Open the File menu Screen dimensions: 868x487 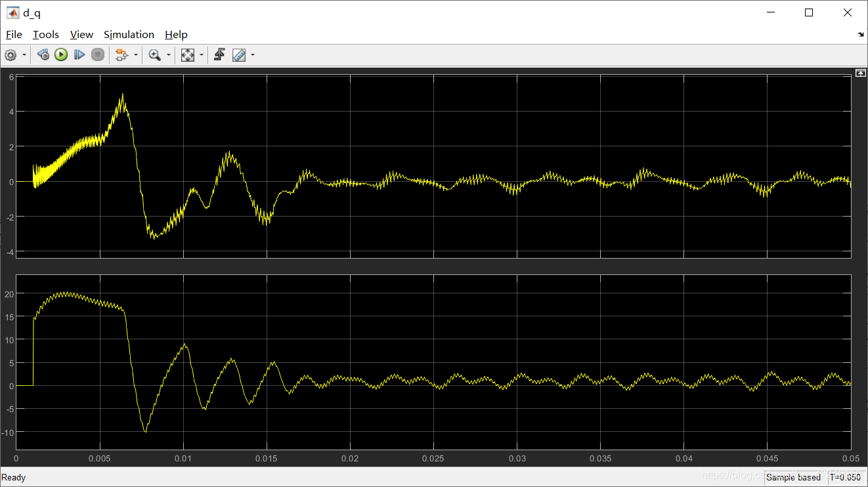tap(14, 35)
